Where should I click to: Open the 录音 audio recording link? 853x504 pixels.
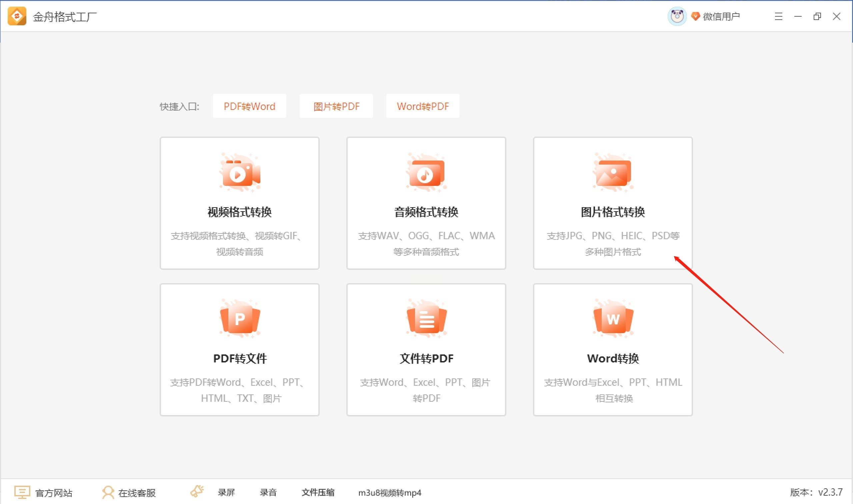[268, 492]
